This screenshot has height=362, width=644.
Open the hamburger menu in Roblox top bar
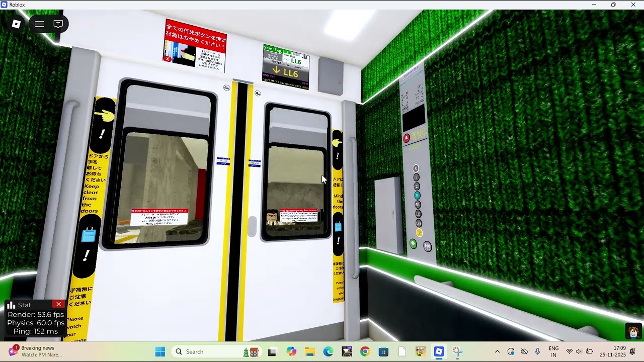pyautogui.click(x=40, y=24)
